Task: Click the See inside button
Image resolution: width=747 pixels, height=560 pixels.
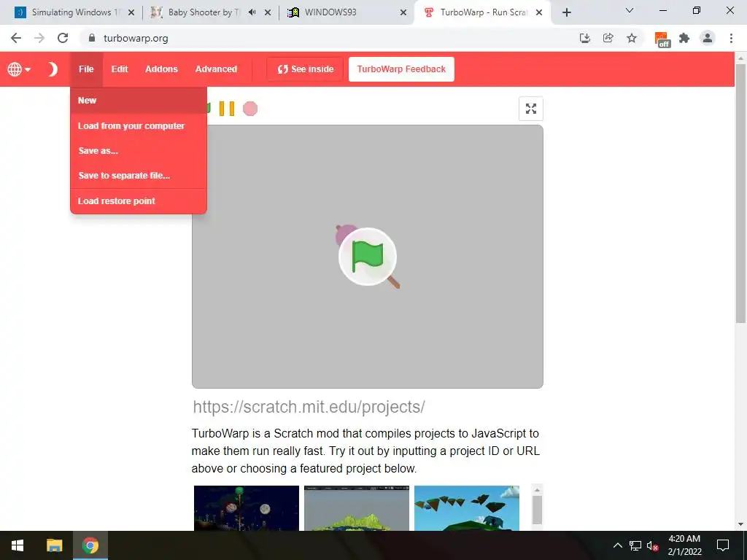Action: coord(306,69)
